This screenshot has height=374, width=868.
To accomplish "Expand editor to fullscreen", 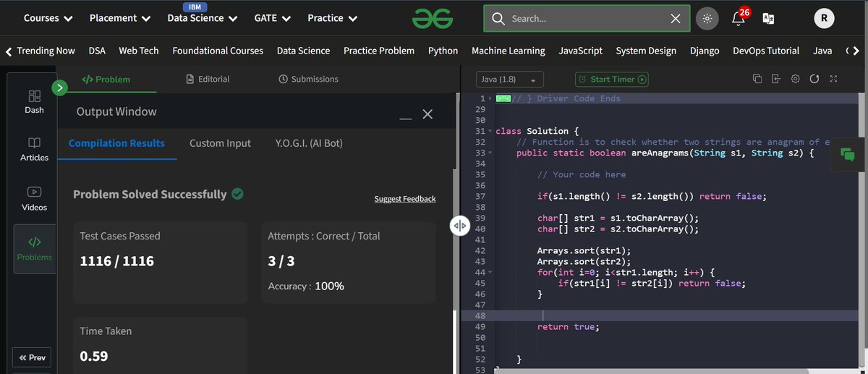I will 833,79.
